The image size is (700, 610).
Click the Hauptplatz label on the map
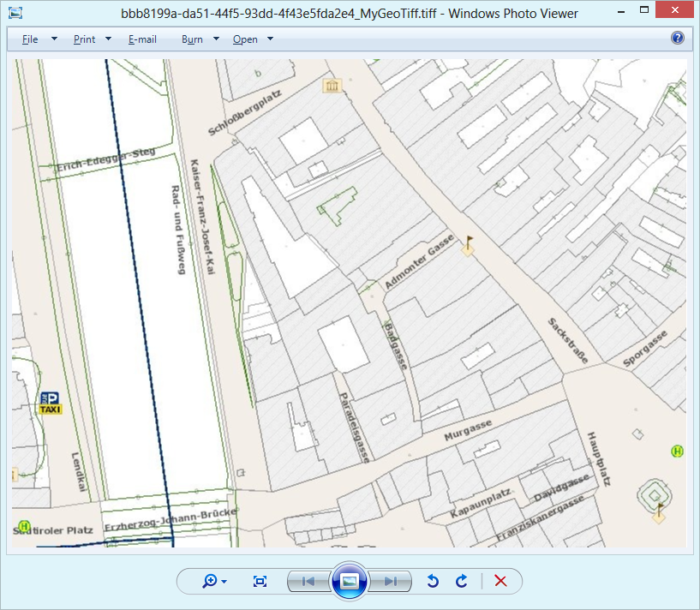[597, 460]
